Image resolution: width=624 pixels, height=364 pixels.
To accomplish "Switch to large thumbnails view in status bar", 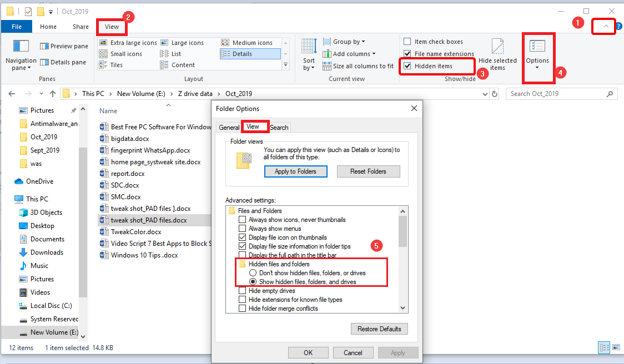I will pyautogui.click(x=616, y=347).
